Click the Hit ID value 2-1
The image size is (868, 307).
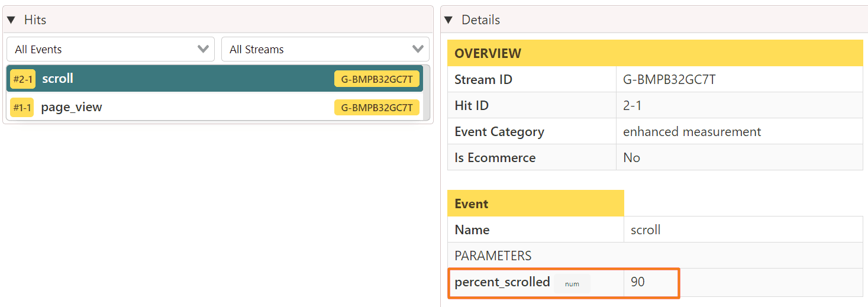point(633,105)
